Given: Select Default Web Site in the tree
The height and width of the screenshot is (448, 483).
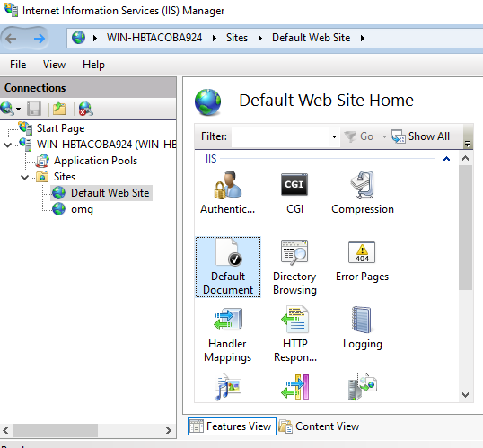Looking at the screenshot, I should (x=110, y=193).
